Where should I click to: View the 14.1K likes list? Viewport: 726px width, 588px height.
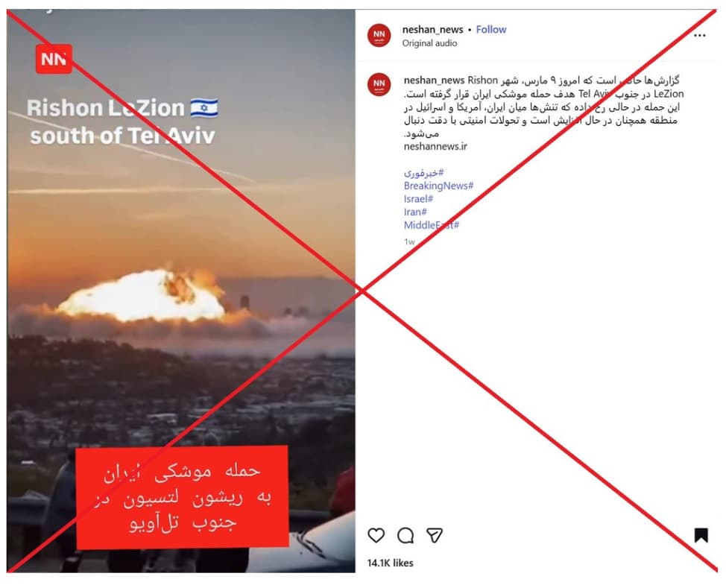(391, 563)
